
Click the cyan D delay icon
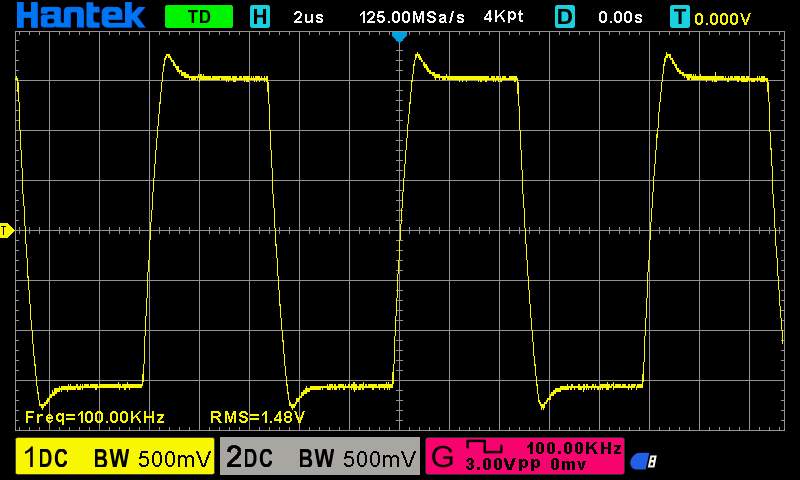(x=564, y=17)
